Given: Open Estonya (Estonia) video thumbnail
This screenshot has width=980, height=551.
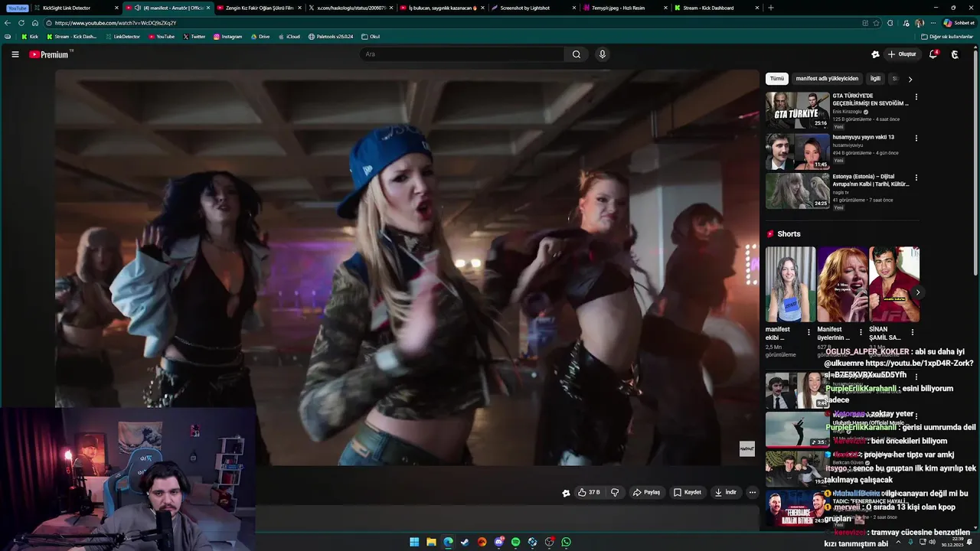Looking at the screenshot, I should 798,191.
